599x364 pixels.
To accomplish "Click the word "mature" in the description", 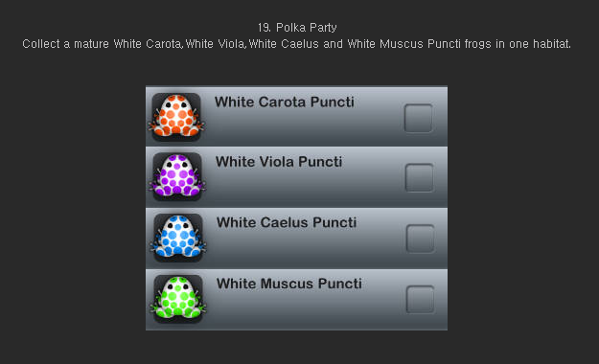I will click(91, 44).
